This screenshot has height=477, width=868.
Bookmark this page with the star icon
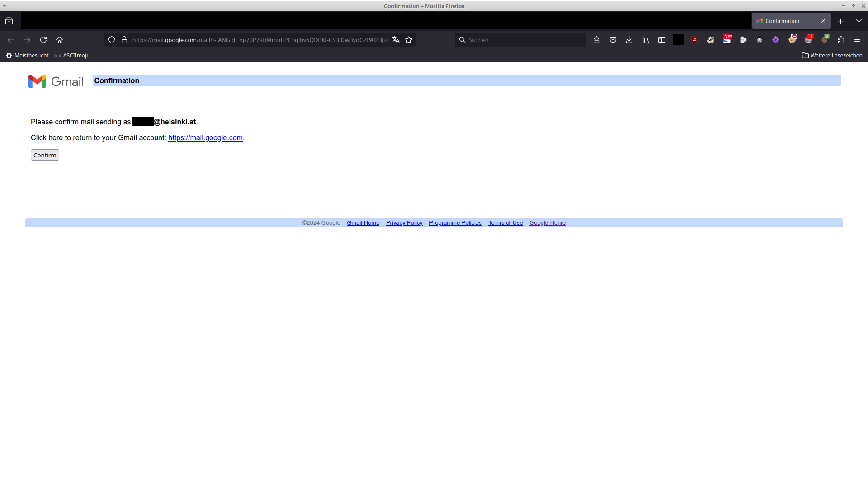click(x=409, y=40)
